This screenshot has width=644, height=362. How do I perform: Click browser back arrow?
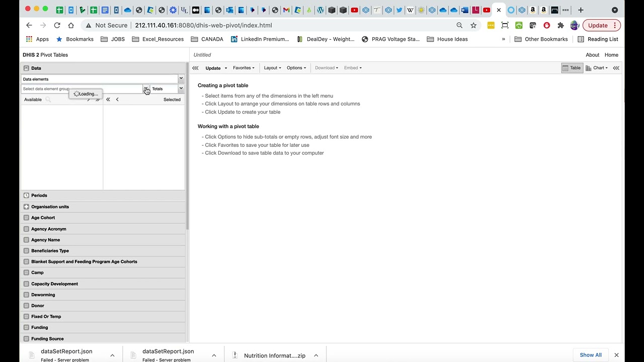point(29,25)
